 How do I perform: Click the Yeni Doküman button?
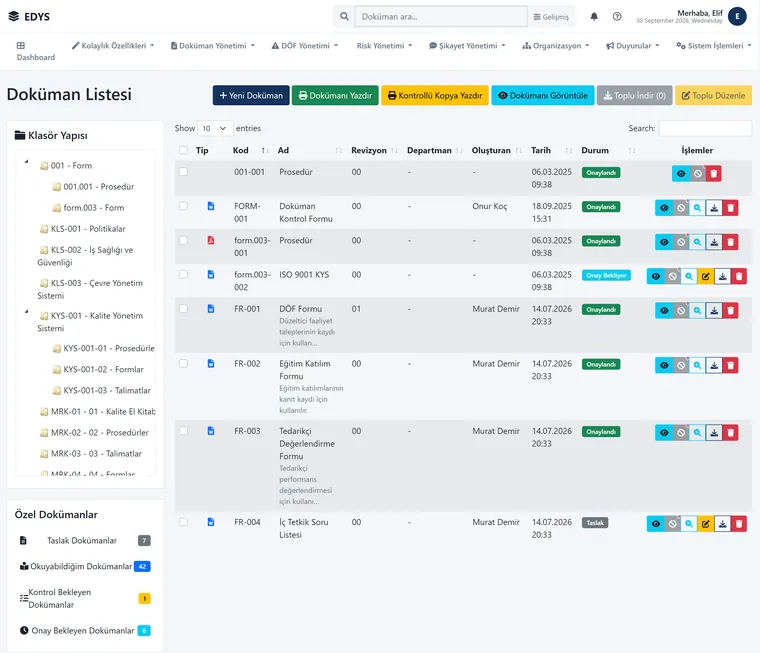251,96
